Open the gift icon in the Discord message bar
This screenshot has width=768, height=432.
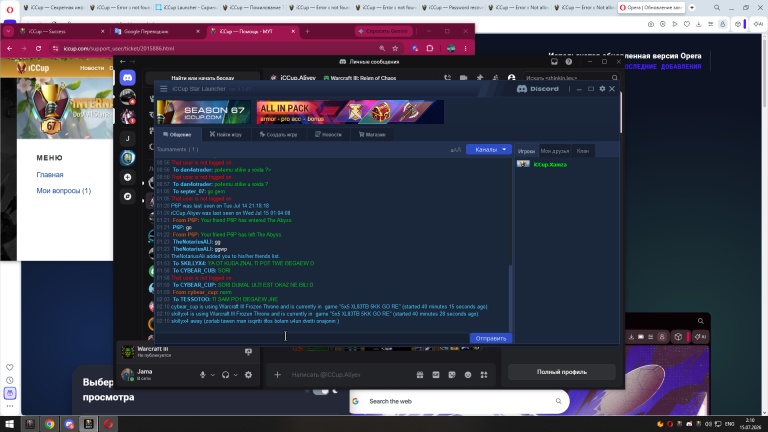pyautogui.click(x=420, y=375)
